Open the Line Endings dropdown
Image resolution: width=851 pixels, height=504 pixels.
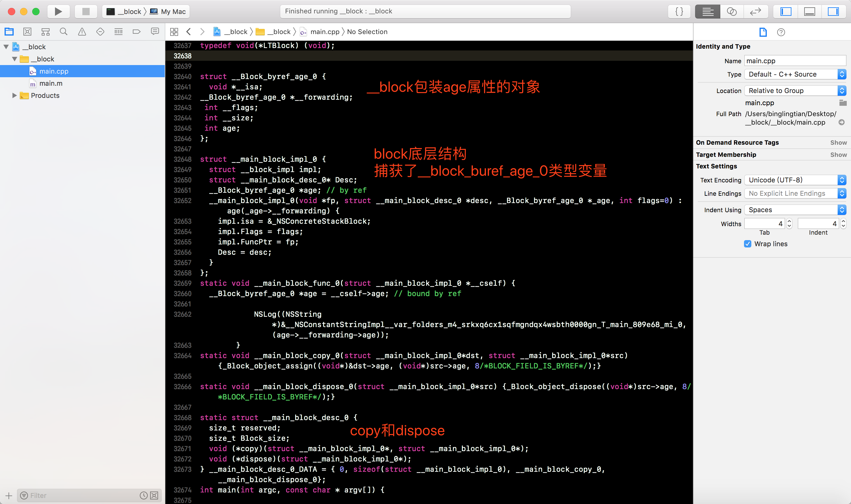[795, 194]
